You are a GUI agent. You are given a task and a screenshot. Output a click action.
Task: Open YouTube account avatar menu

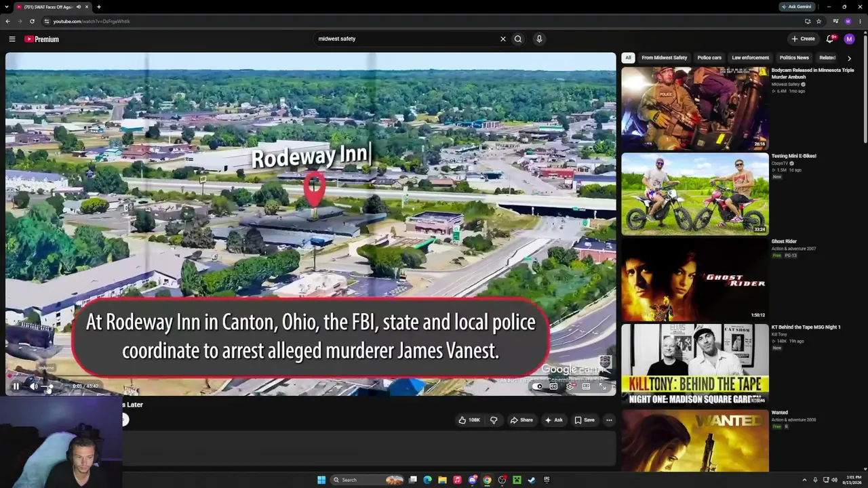coord(849,39)
